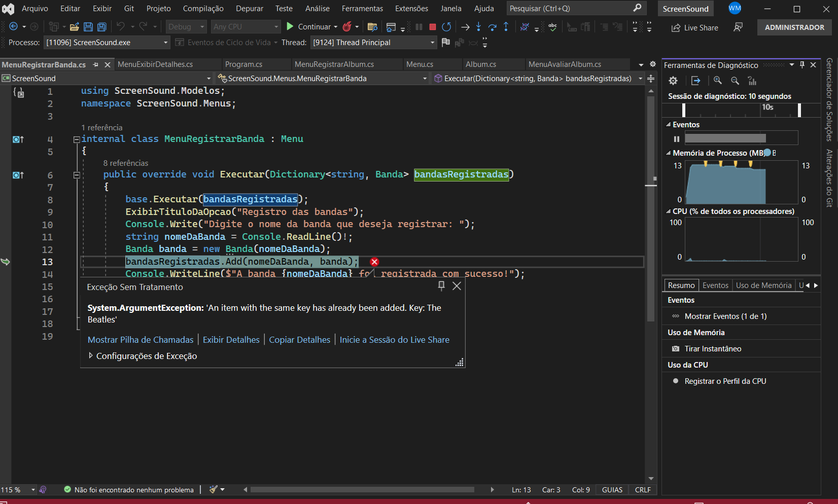Switch to the Album.cs tab

pyautogui.click(x=481, y=64)
